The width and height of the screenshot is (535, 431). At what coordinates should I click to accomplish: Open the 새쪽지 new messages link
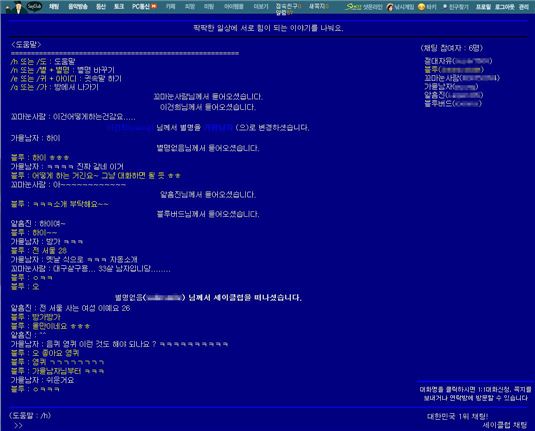pos(317,6)
